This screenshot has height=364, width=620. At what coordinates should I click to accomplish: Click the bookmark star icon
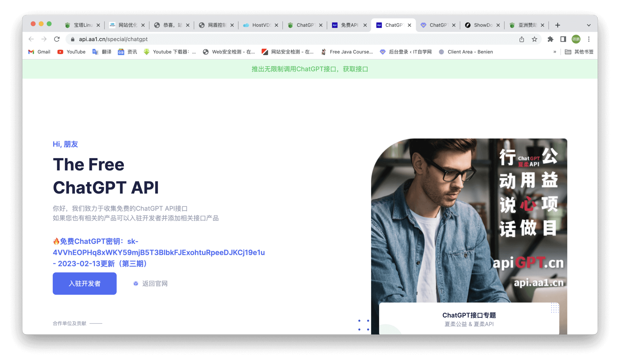click(x=534, y=39)
